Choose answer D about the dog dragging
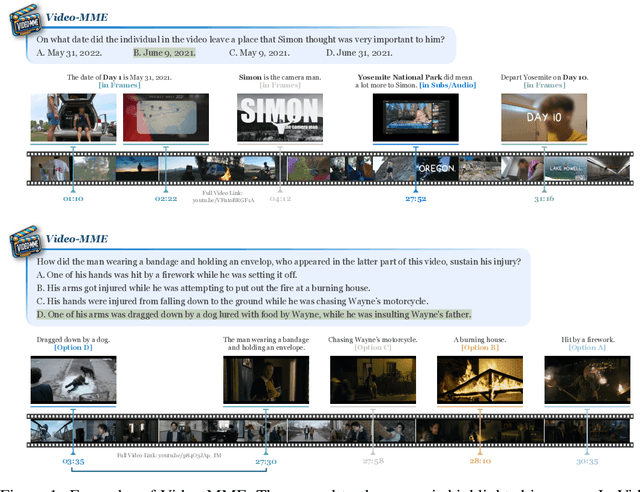 tap(253, 315)
